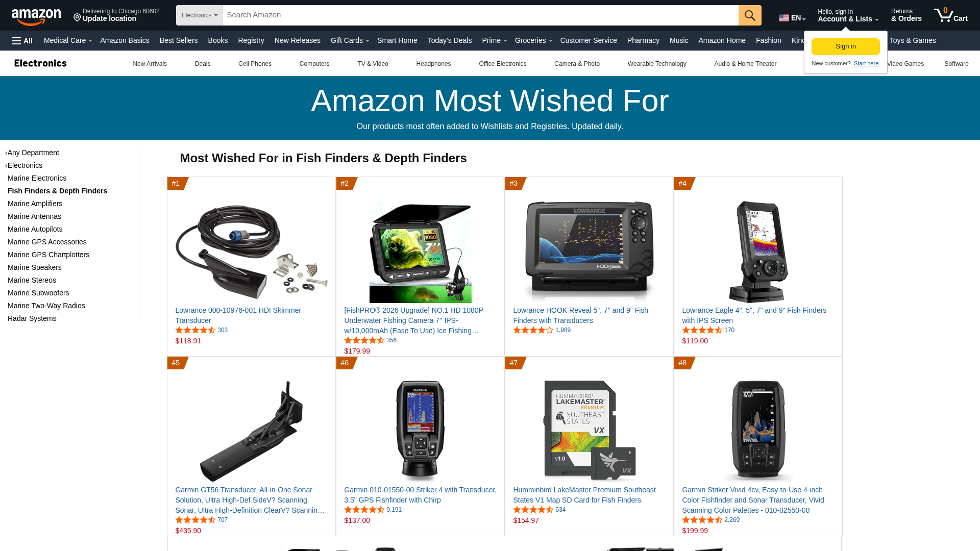Screen dimensions: 980x551
Task: Click the star rating of Garmin Striker 4
Action: [x=364, y=510]
